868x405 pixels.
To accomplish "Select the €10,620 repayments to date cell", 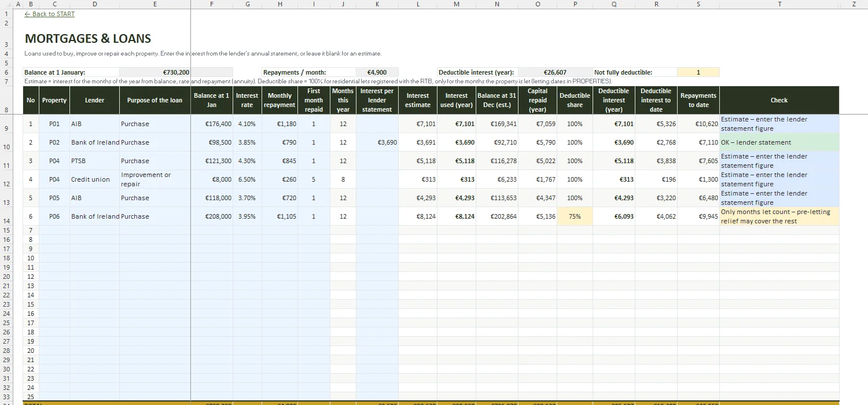I will [x=698, y=124].
